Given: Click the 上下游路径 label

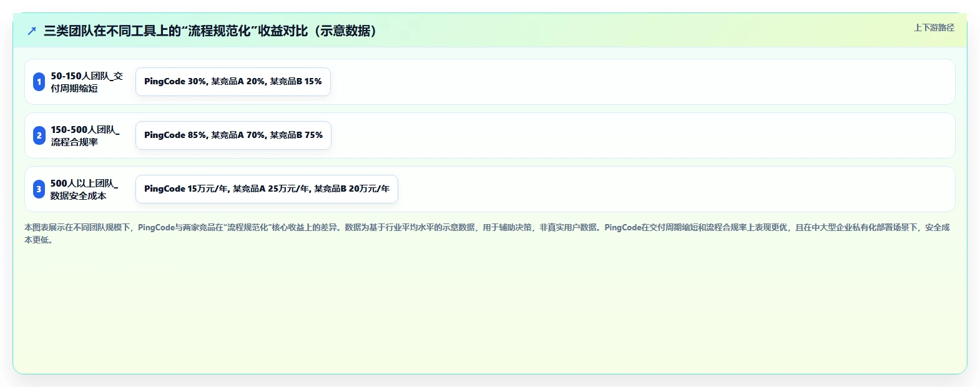Looking at the screenshot, I should [x=934, y=27].
